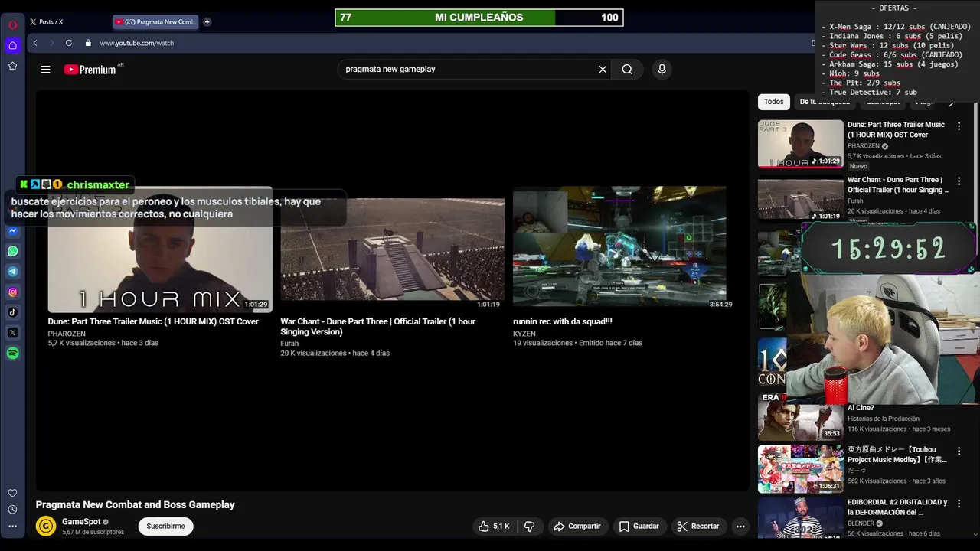Image resolution: width=980 pixels, height=551 pixels.
Task: Play end-screen runnin rec with da squad thumbnail
Action: click(619, 247)
